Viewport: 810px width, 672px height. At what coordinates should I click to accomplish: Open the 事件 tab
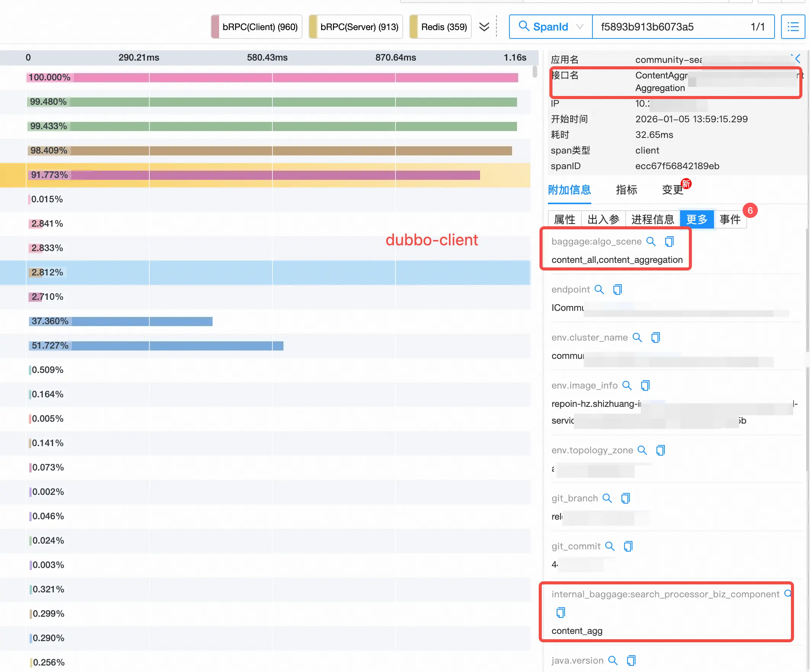(x=730, y=219)
